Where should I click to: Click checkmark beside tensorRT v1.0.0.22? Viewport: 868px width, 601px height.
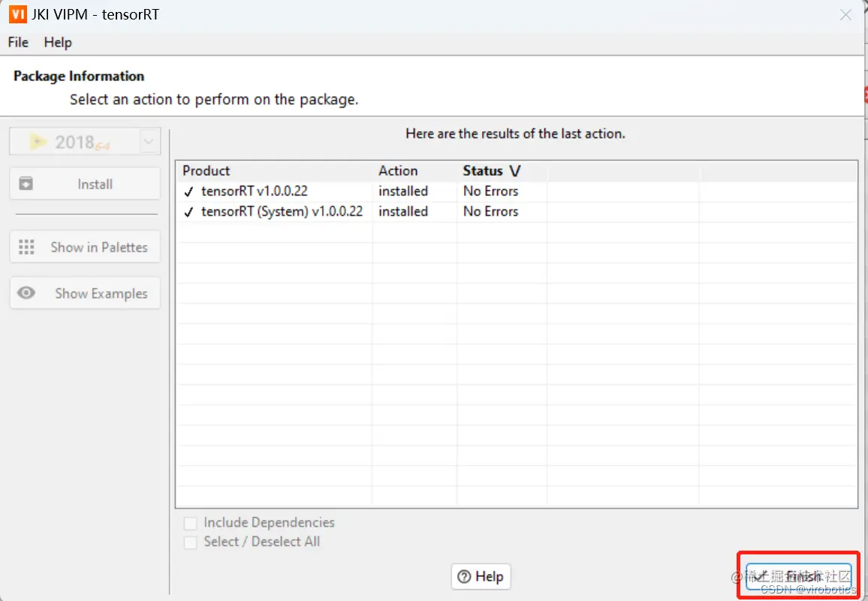tap(188, 192)
